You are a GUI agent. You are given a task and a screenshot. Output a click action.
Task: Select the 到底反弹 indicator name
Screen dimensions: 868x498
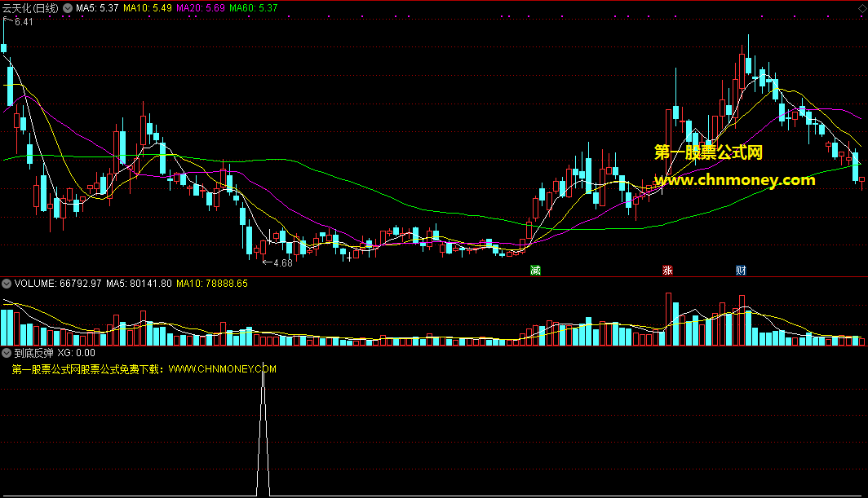(x=33, y=352)
